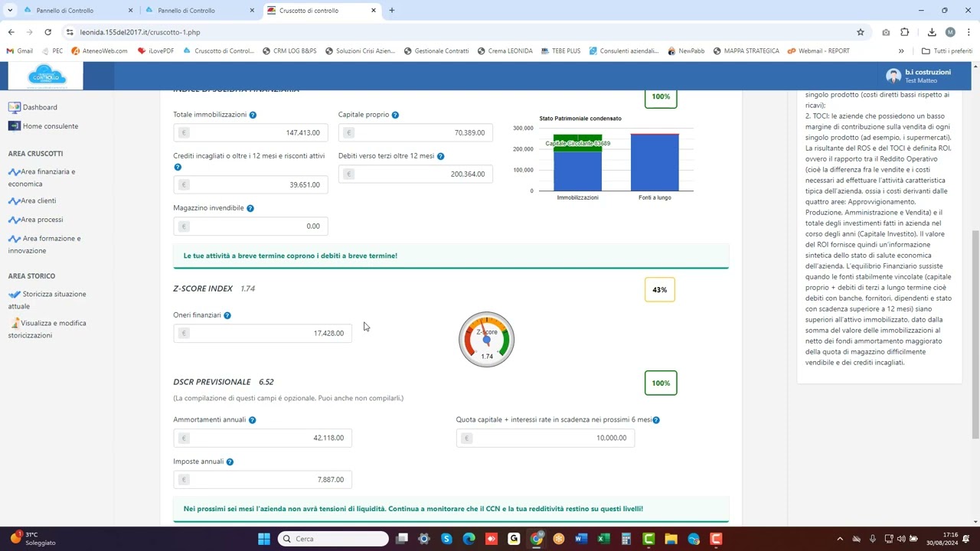This screenshot has width=980, height=551.
Task: Click help icon next to Capitale proprio
Action: pos(395,115)
